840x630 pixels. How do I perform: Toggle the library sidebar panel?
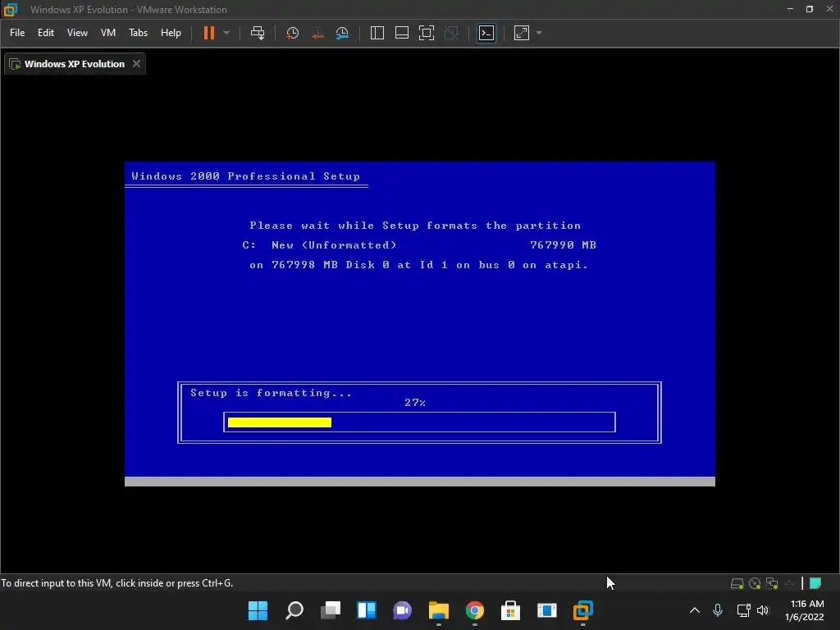pyautogui.click(x=377, y=33)
